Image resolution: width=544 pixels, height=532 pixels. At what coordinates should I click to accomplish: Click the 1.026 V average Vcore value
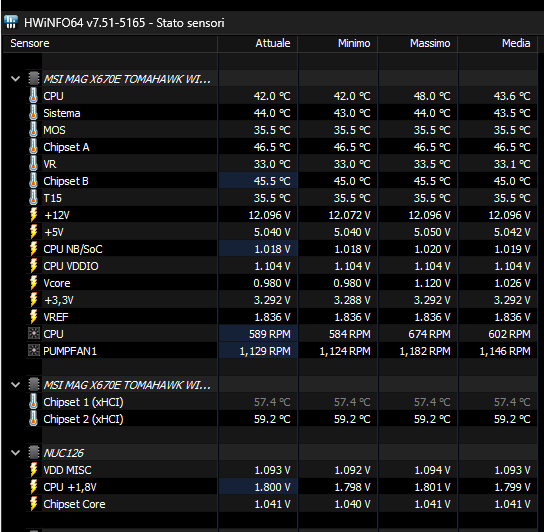click(512, 283)
